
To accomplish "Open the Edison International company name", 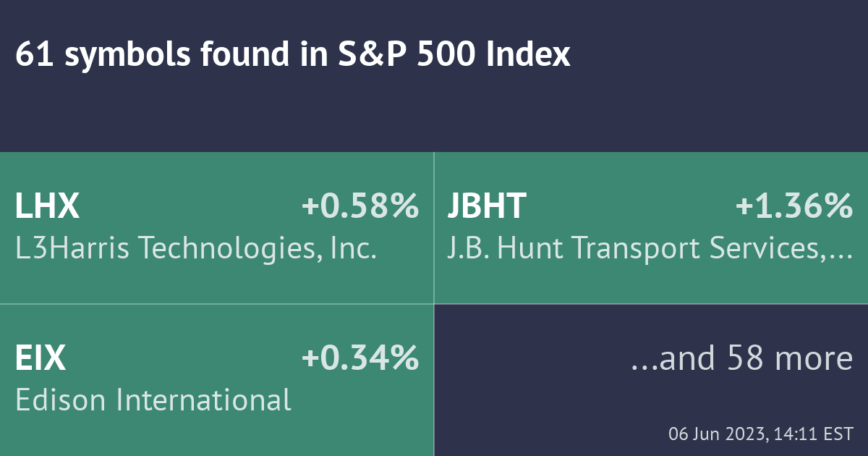I will click(153, 400).
